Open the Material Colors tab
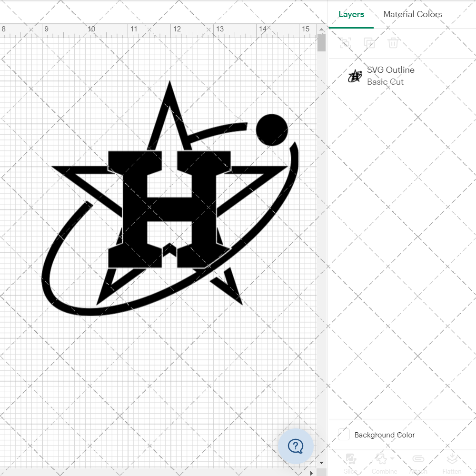476x476 pixels. [412, 14]
